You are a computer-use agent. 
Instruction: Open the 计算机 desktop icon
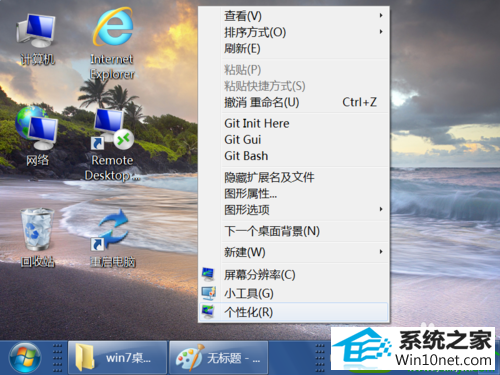(x=37, y=38)
